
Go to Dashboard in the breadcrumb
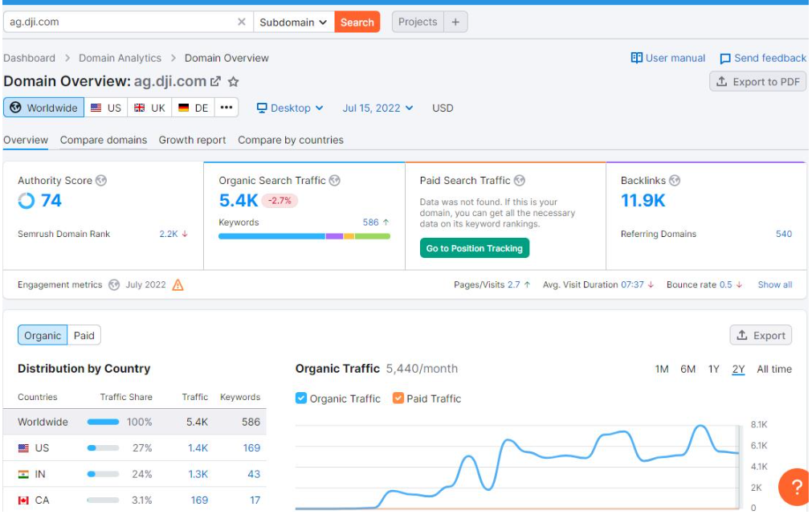tap(29, 58)
